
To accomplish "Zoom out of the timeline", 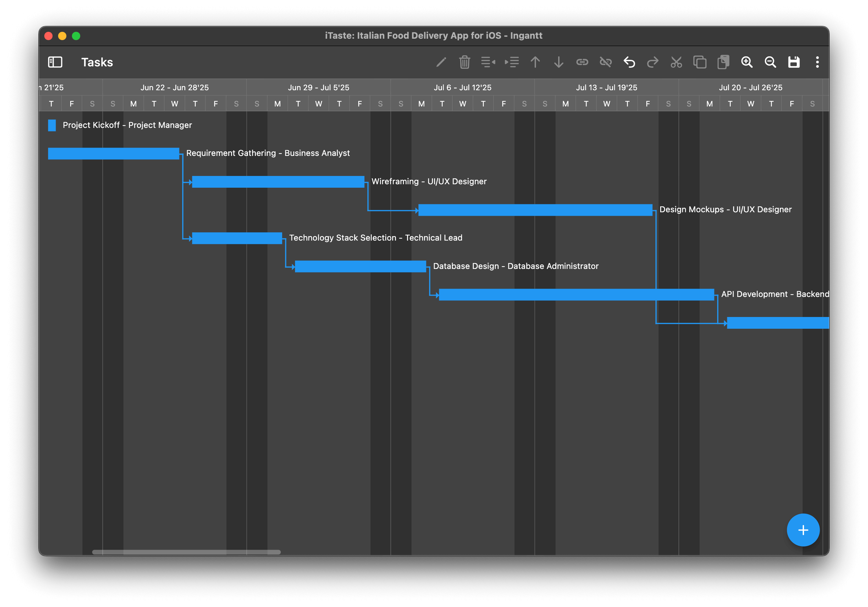I will click(770, 62).
